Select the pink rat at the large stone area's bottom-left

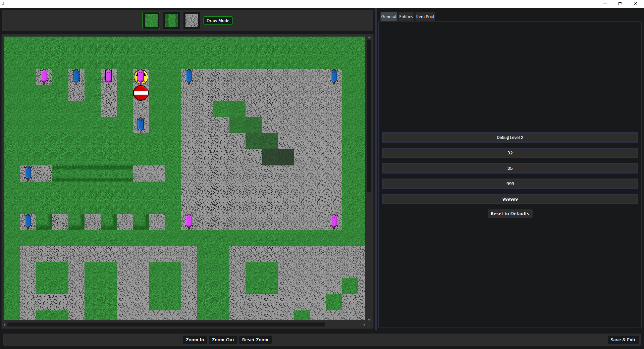[x=189, y=221]
